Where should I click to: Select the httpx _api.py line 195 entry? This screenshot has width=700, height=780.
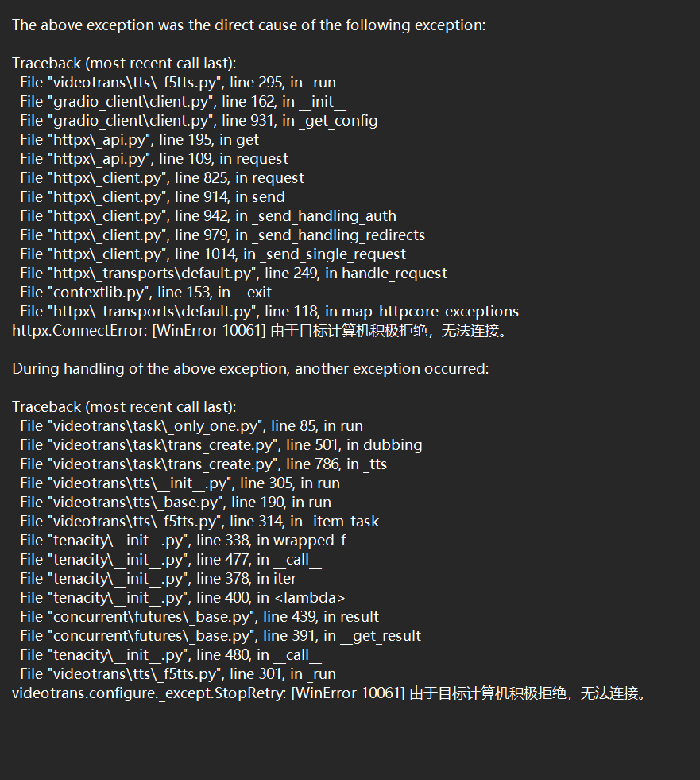click(139, 139)
